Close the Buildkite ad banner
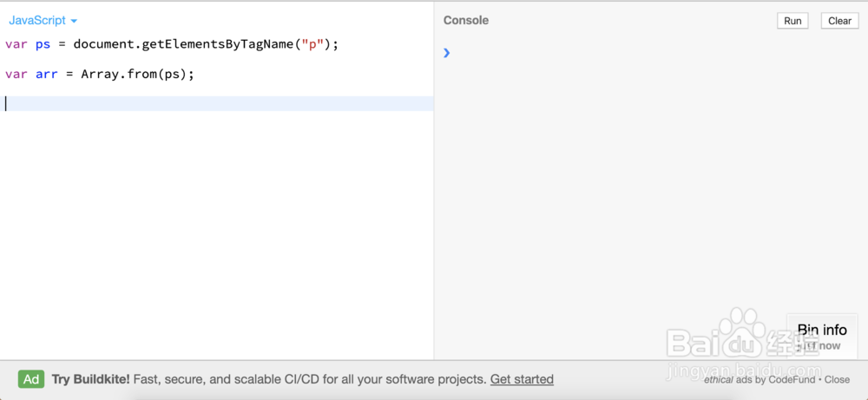Image resolution: width=868 pixels, height=400 pixels. tap(837, 379)
